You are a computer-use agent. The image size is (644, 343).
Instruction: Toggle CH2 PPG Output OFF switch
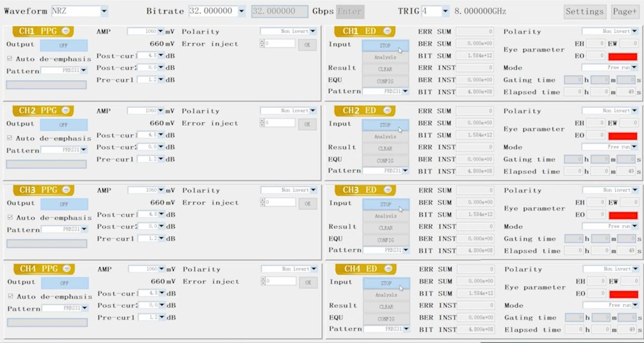point(63,125)
